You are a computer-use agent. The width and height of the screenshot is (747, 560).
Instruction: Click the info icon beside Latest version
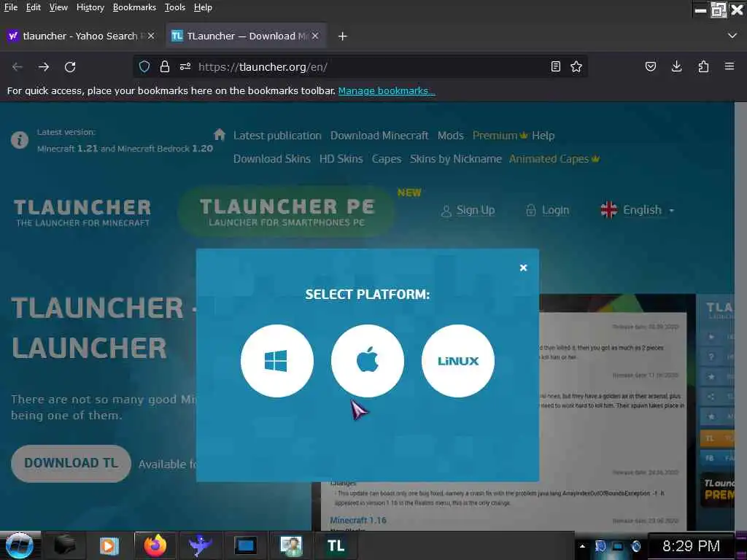[20, 140]
